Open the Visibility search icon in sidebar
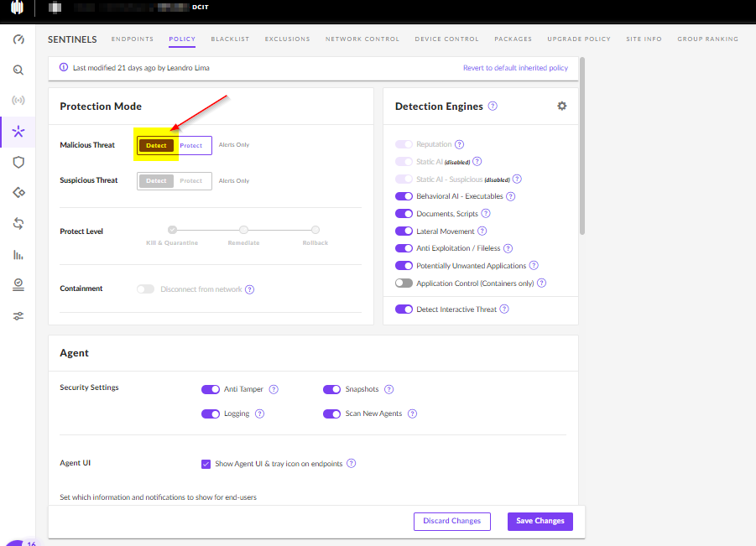Image resolution: width=756 pixels, height=546 pixels. [18, 70]
